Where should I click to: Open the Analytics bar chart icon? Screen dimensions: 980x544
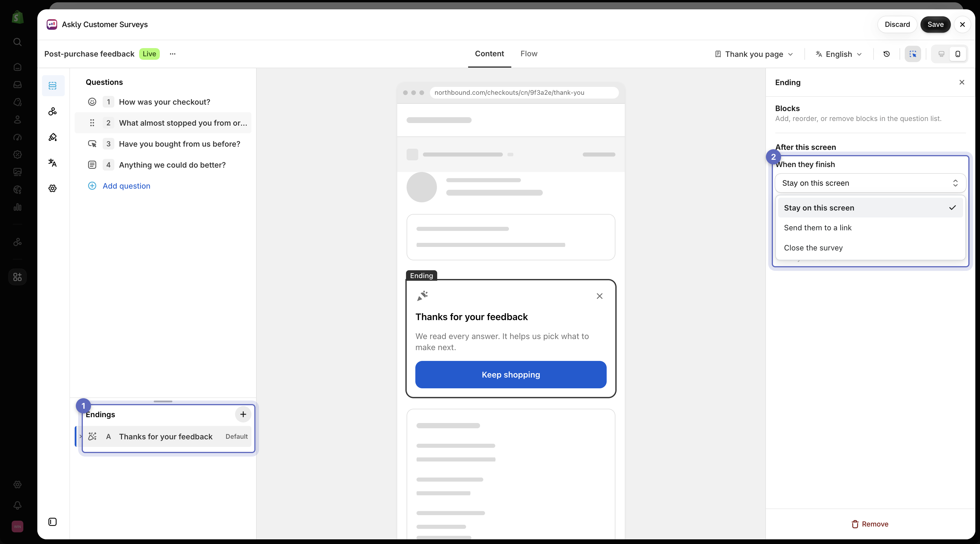pyautogui.click(x=17, y=207)
